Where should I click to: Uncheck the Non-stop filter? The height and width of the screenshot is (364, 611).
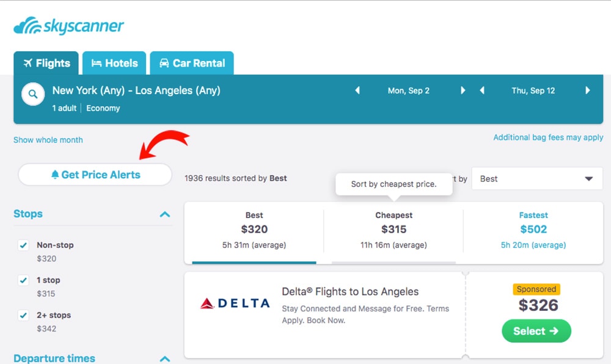pos(23,245)
